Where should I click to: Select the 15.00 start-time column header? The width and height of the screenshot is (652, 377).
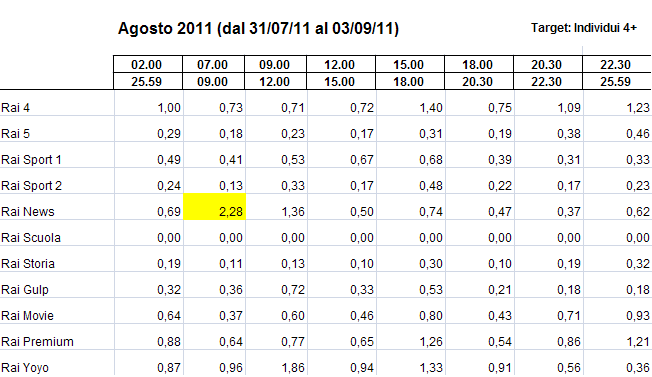pyautogui.click(x=409, y=65)
